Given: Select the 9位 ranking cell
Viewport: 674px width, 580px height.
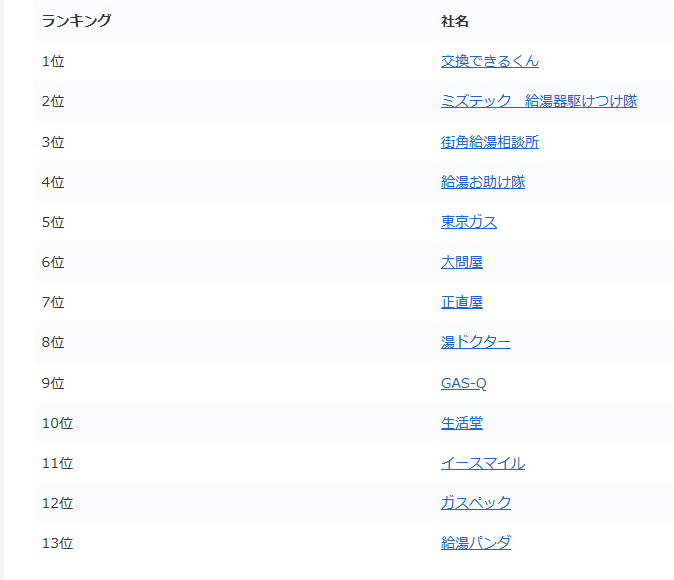Looking at the screenshot, I should click(53, 383).
